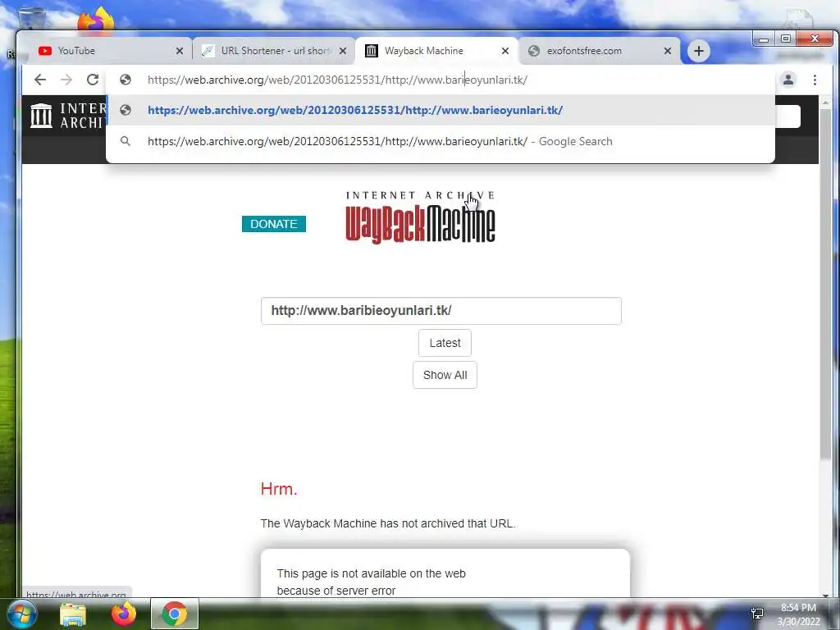This screenshot has height=630, width=840.
Task: Click the 'has not archived that URL' message
Action: click(x=388, y=523)
